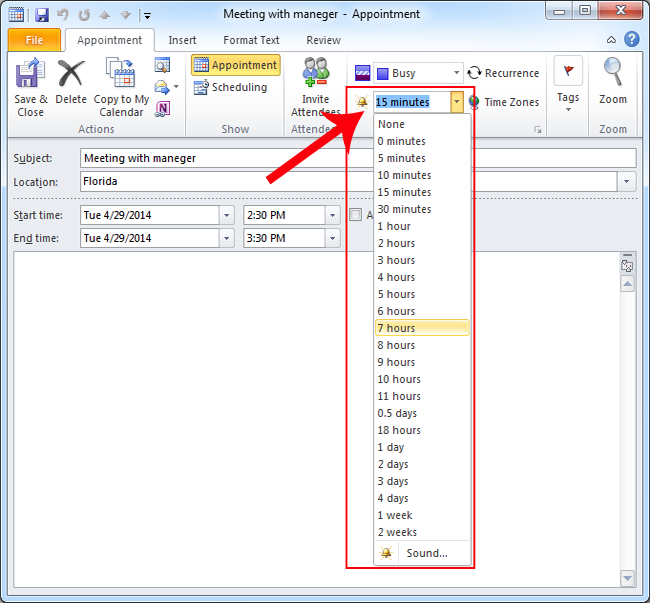
Task: Select 0 minutes reminder
Action: (x=422, y=141)
